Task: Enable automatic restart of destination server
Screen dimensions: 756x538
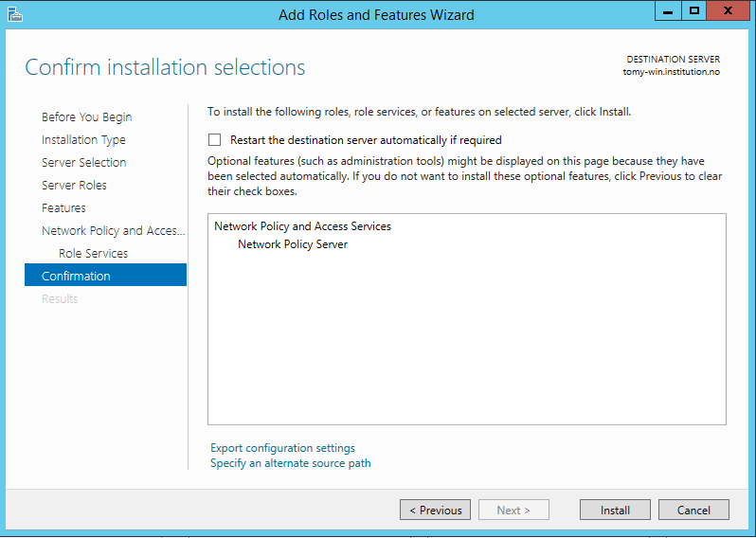Action: click(x=215, y=140)
